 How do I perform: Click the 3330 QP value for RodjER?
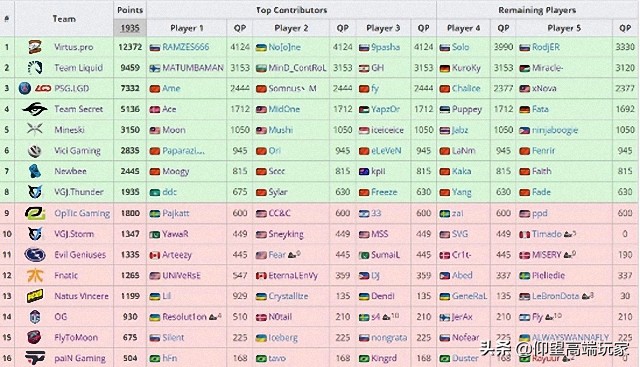[x=625, y=47]
